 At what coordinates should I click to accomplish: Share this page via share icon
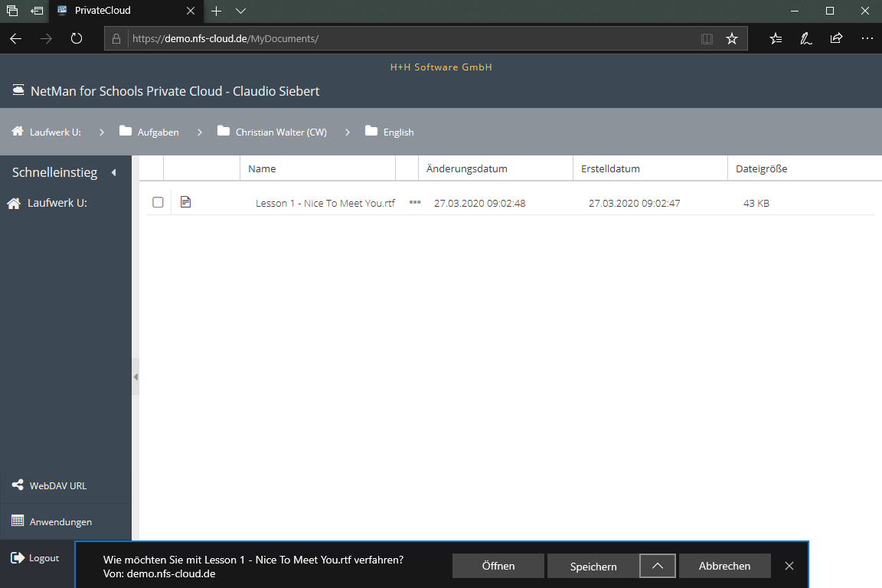point(836,39)
